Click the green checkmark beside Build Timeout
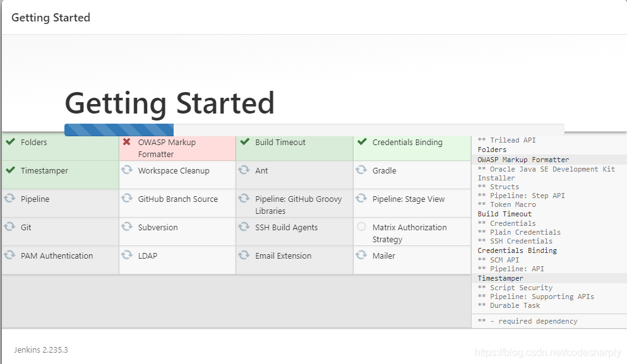The image size is (627, 364). pos(245,141)
